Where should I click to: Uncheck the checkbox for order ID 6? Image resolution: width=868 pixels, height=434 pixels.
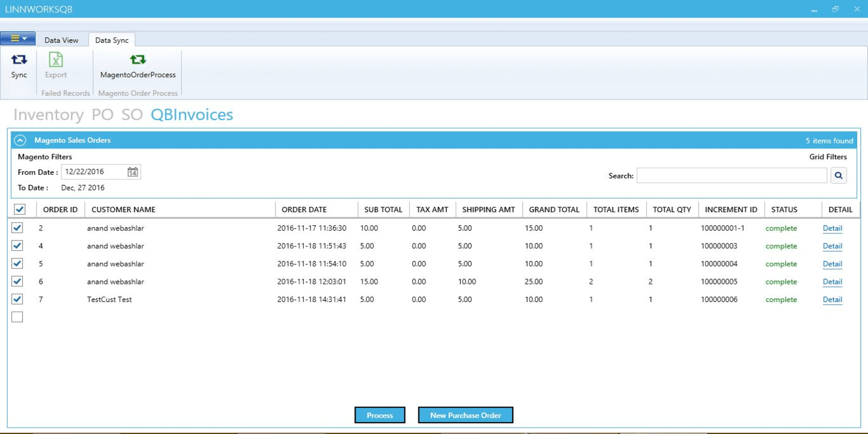click(x=17, y=281)
